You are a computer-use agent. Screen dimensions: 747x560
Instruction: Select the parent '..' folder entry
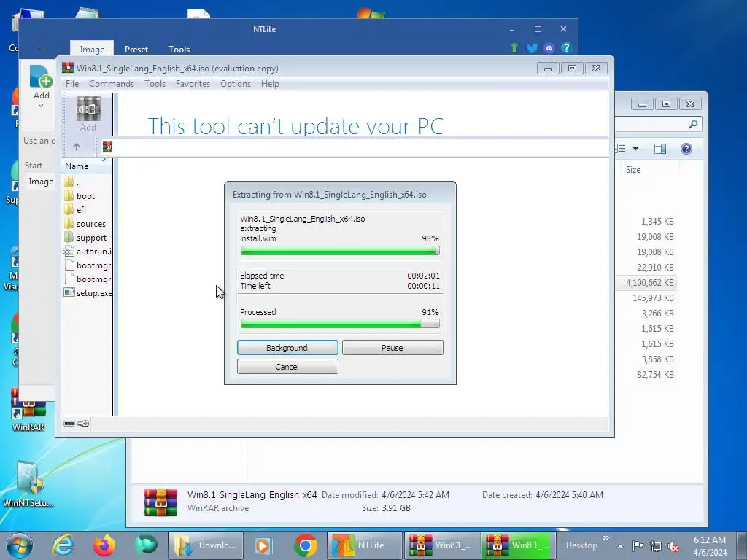tap(79, 182)
